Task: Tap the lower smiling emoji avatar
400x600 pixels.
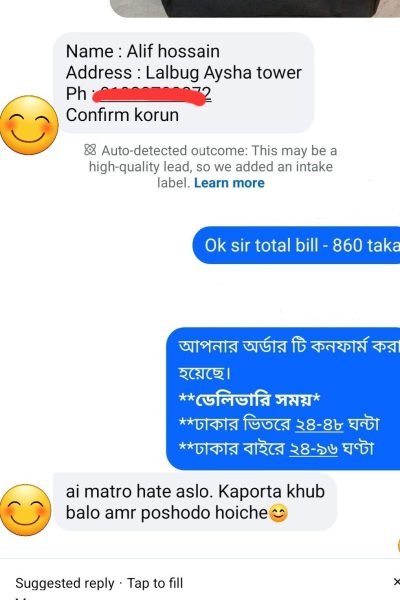Action: pyautogui.click(x=25, y=510)
